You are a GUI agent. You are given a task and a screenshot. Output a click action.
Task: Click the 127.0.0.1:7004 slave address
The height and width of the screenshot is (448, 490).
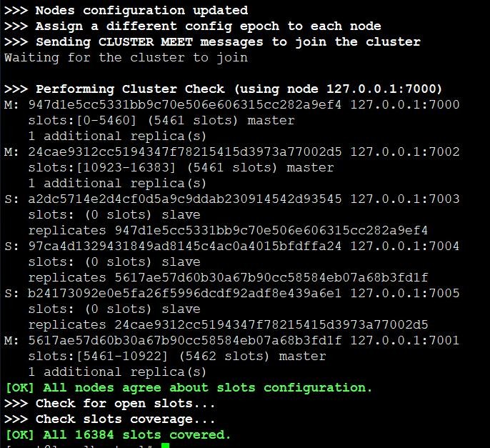pos(405,246)
